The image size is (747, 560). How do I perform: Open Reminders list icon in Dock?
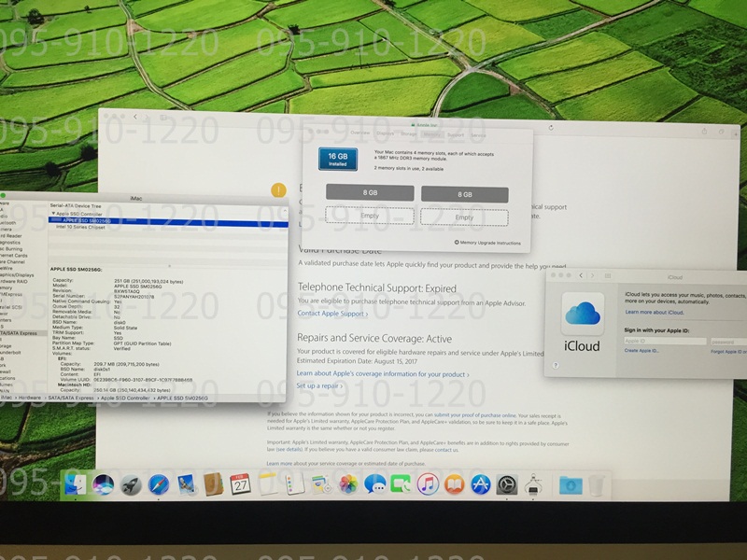295,484
